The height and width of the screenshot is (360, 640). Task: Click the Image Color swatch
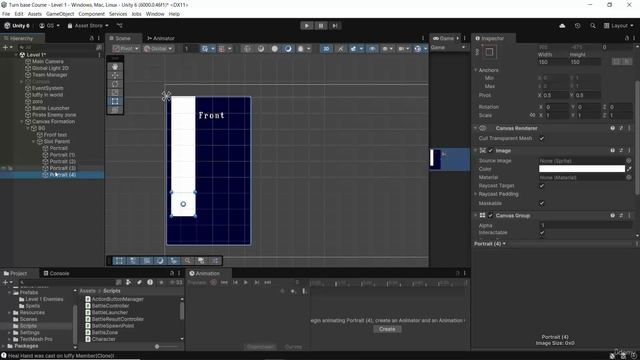(x=582, y=169)
